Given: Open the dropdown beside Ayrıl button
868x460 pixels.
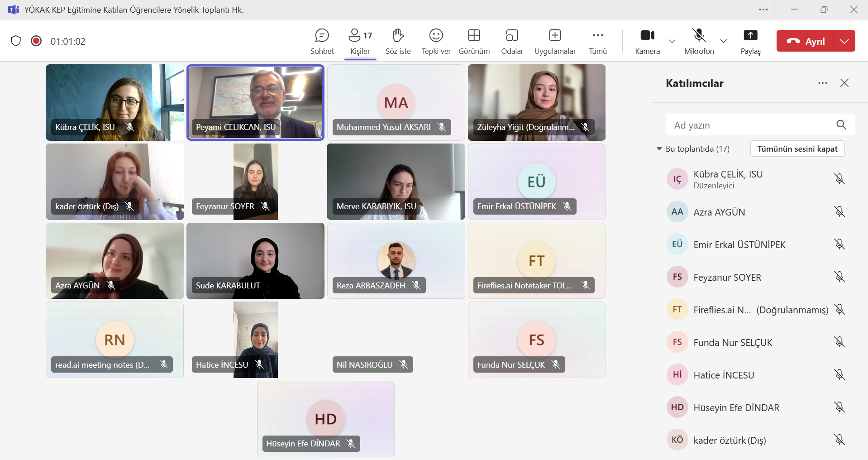Looking at the screenshot, I should tap(844, 41).
